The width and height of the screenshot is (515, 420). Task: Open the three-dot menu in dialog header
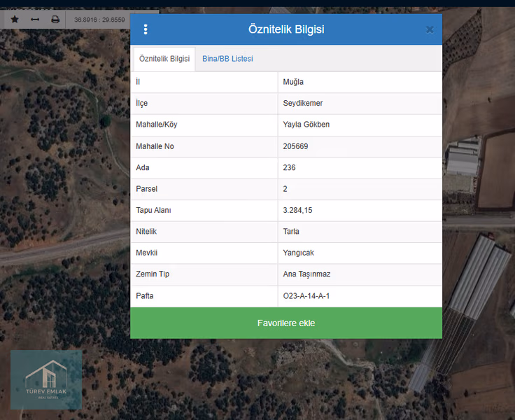point(146,29)
